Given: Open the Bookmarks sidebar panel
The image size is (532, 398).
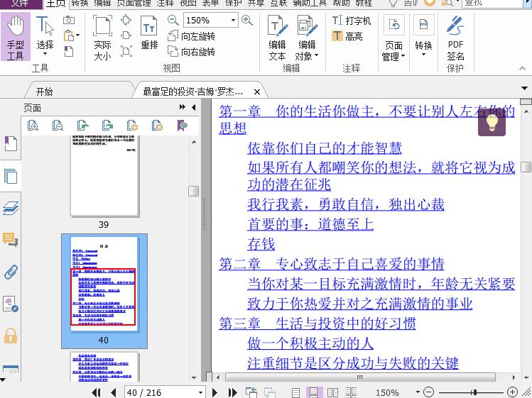Looking at the screenshot, I should [11, 144].
